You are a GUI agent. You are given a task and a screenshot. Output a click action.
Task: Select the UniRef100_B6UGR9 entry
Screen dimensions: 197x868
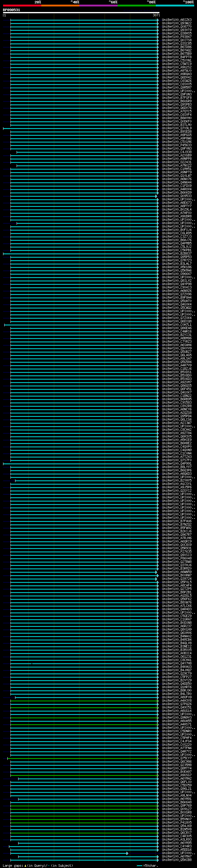(x=176, y=101)
